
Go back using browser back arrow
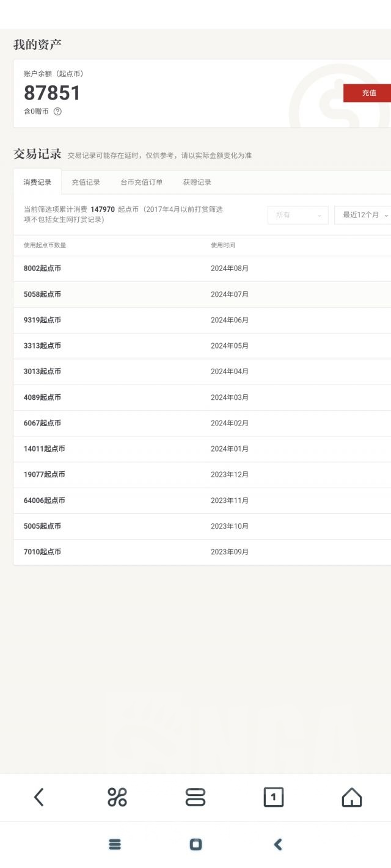pos(39,797)
